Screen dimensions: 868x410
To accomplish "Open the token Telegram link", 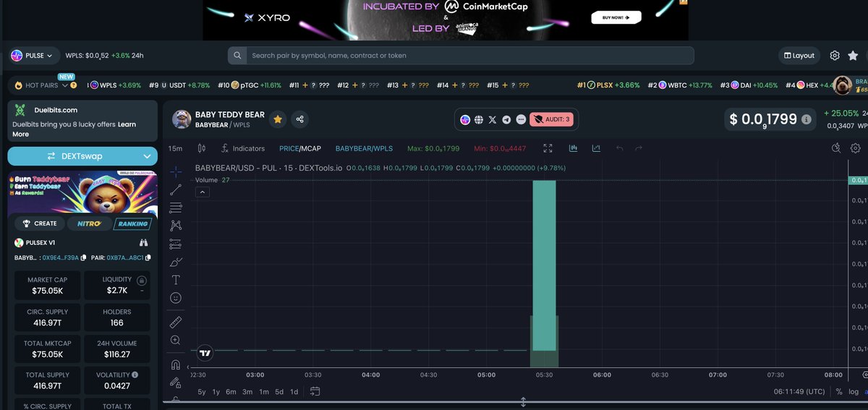I will point(506,119).
